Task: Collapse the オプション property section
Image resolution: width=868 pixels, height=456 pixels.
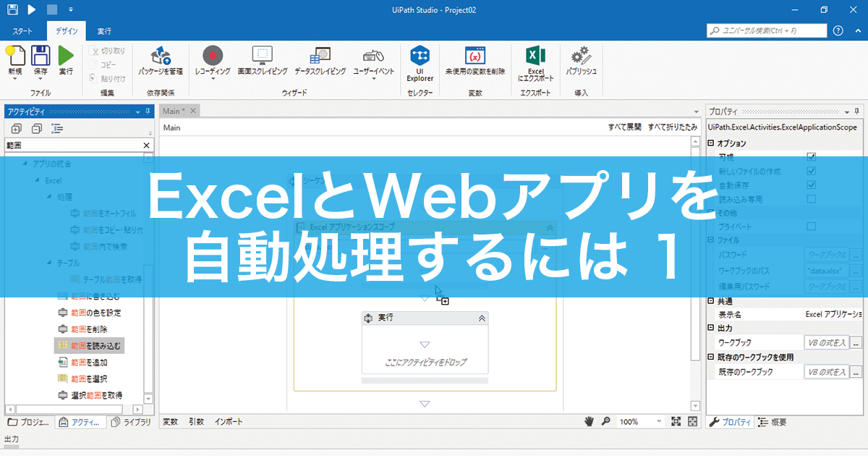Action: coord(711,143)
